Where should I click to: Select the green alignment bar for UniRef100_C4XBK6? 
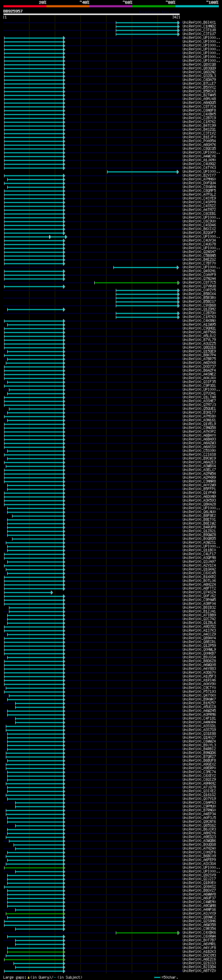(x=148, y=933)
